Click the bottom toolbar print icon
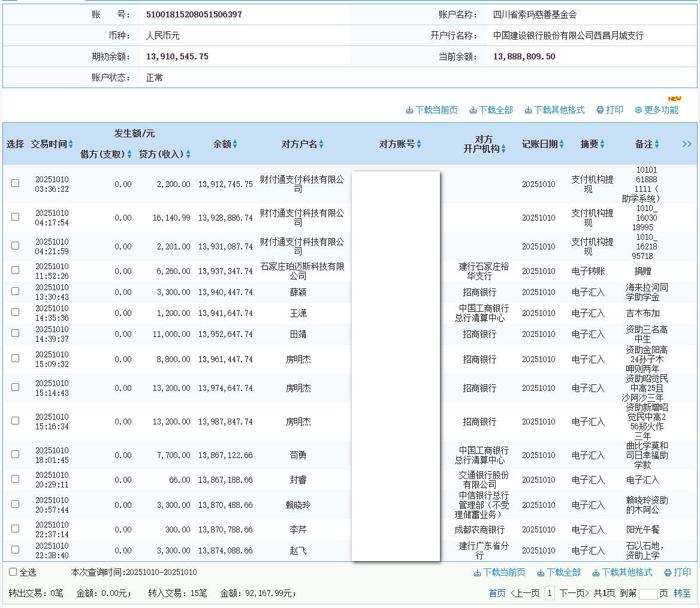Screen dimensions: 700x608 (666, 573)
